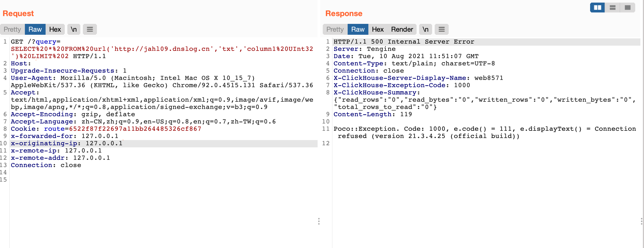The image size is (644, 248).
Task: Click the Response panel title
Action: pos(344,13)
